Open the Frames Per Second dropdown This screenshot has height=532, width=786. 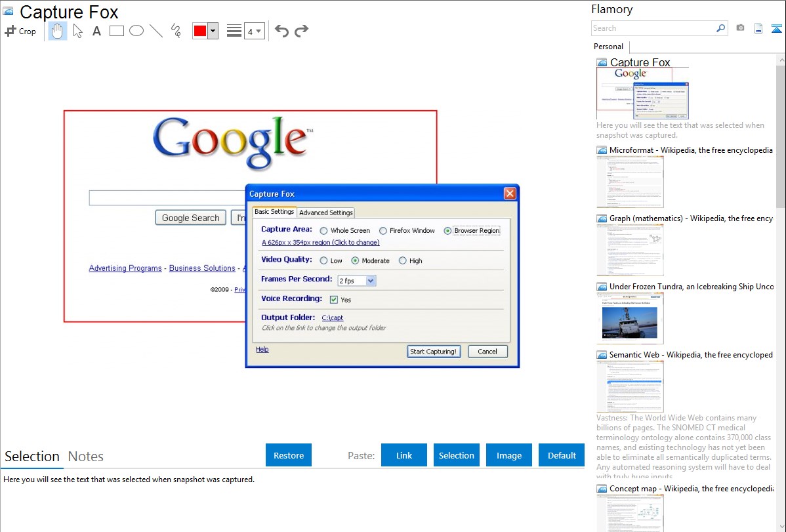[371, 281]
